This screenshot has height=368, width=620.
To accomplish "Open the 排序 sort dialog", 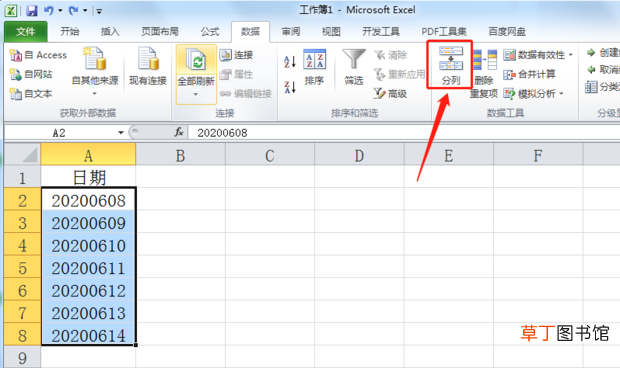I will pyautogui.click(x=314, y=67).
